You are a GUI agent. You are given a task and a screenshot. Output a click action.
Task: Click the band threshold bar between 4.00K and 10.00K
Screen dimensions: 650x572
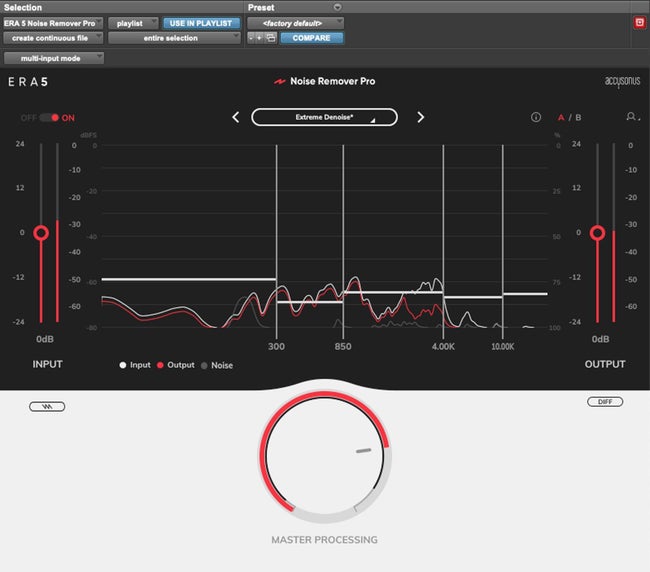tap(473, 297)
